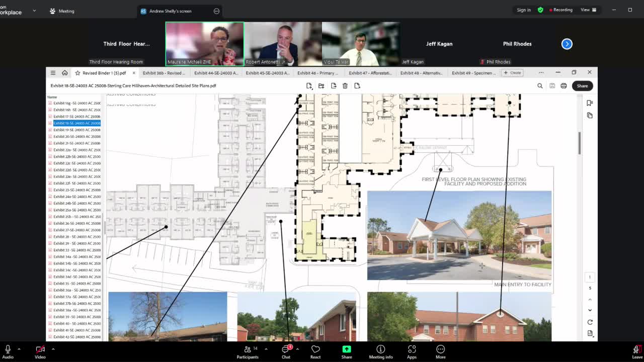Open the pages panel icon on right rail
The image size is (644, 362).
coord(590,115)
